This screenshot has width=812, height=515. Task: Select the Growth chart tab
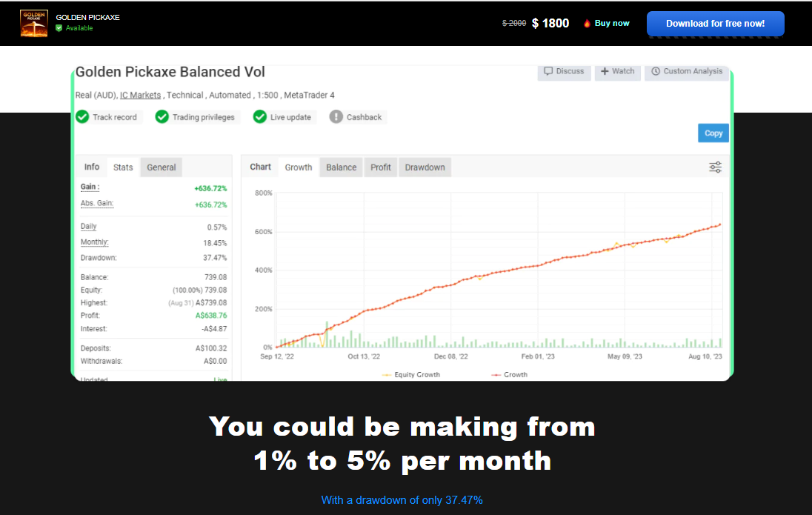(x=299, y=167)
